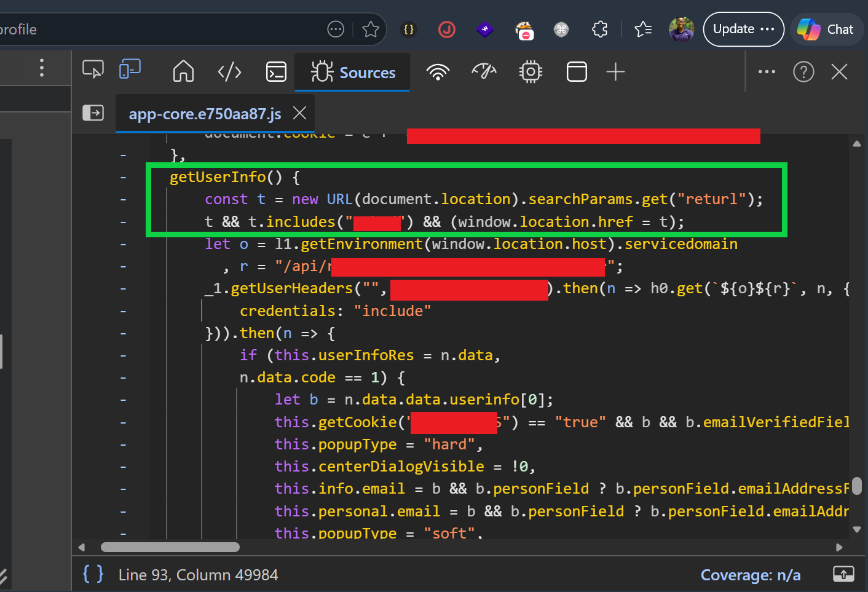Click the Line 93, Column 49984 indicator
Viewport: 868px width, 592px height.
coord(198,575)
